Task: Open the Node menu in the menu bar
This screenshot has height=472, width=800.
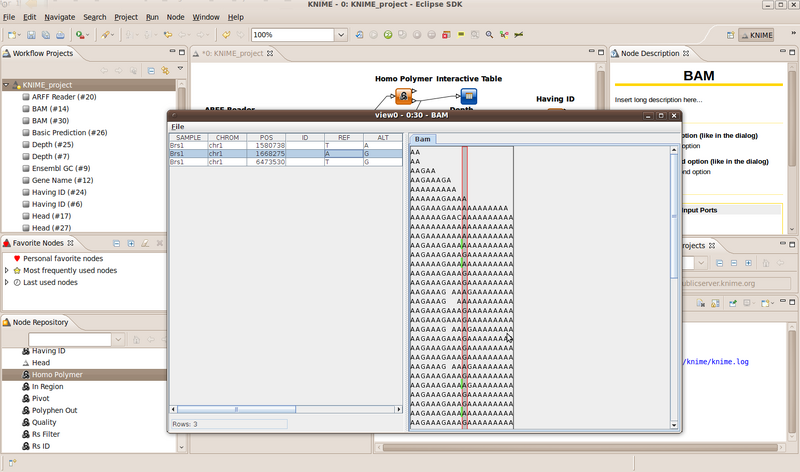Action: click(175, 17)
